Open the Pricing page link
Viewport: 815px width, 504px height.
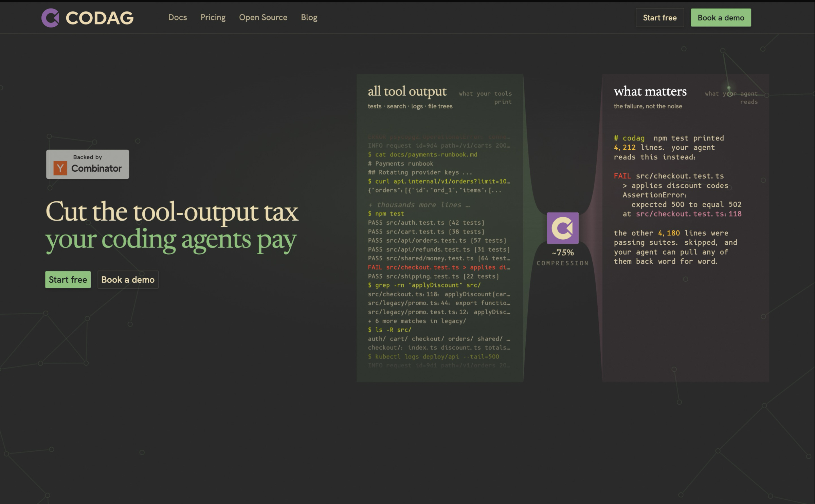(213, 17)
